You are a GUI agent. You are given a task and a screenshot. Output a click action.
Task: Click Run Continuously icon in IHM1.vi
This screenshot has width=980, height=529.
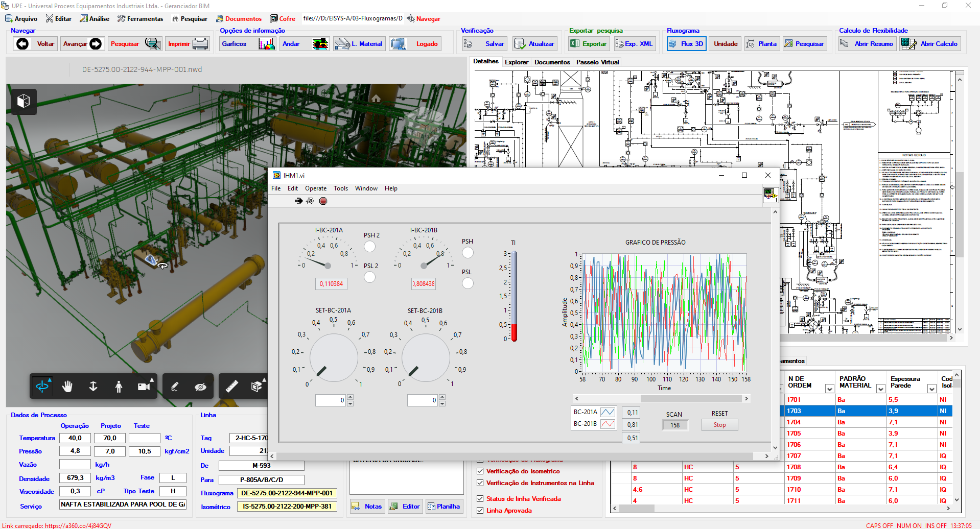[x=310, y=201]
